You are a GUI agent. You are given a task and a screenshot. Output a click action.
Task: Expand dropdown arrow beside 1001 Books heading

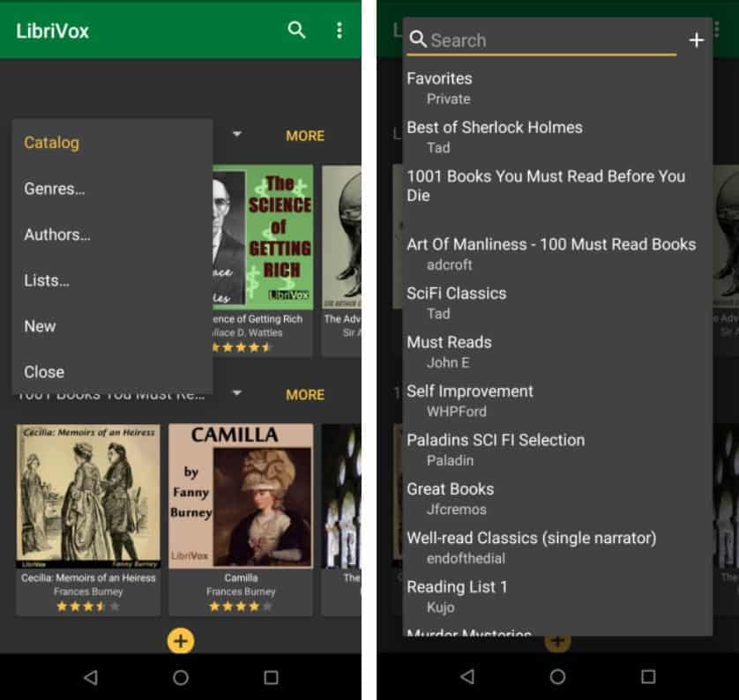tap(236, 393)
